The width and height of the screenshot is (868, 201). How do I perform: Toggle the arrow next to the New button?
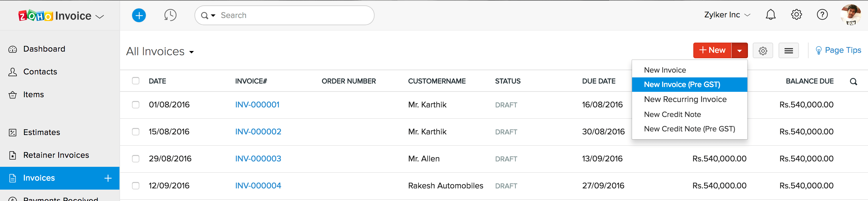(739, 51)
